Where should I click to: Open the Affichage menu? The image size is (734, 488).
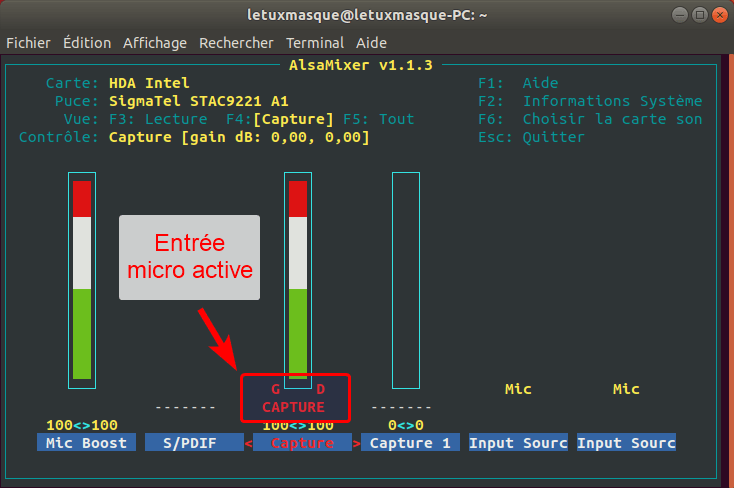pyautogui.click(x=155, y=43)
